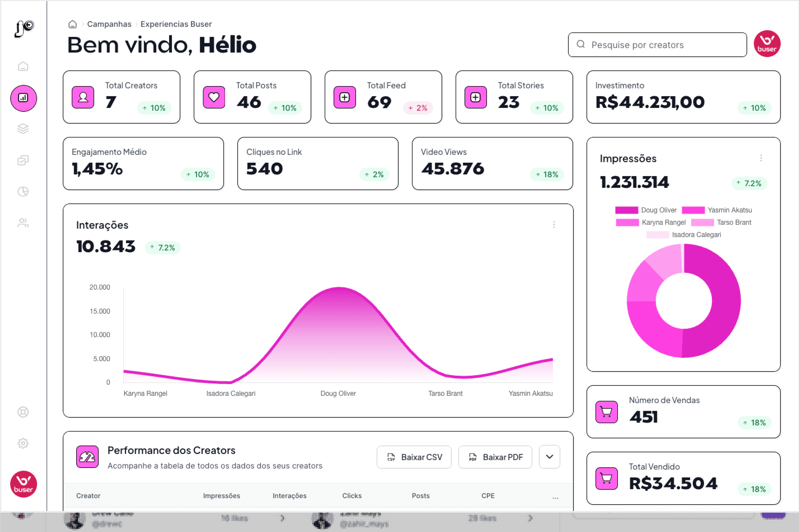The width and height of the screenshot is (799, 532).
Task: Open the users icon in sidebar
Action: tap(23, 223)
